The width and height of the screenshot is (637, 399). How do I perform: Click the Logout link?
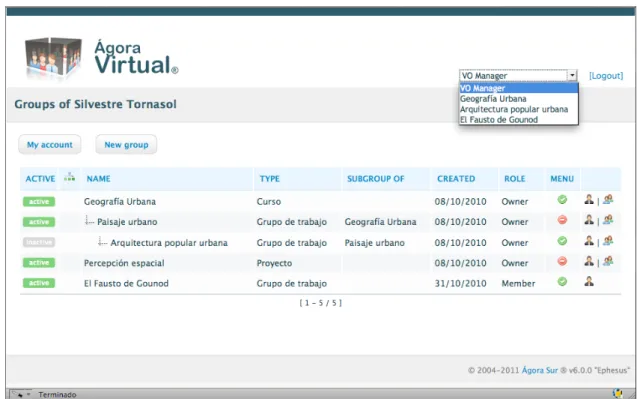[x=606, y=76]
